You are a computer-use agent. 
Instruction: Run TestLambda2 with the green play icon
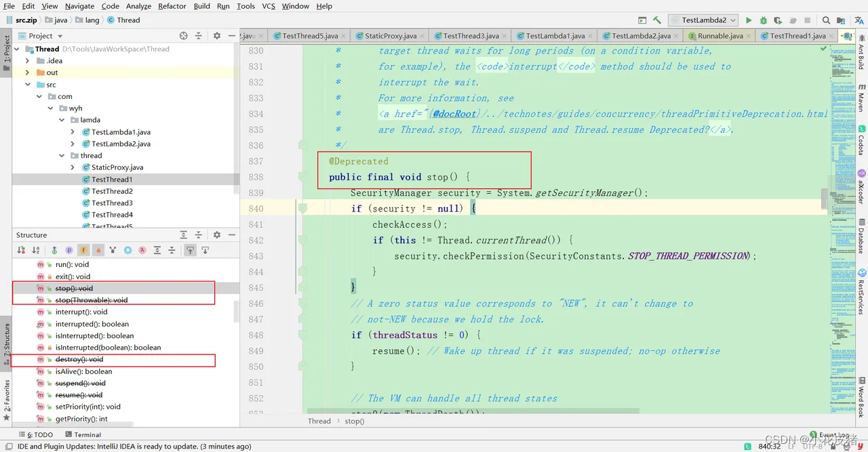click(x=749, y=20)
